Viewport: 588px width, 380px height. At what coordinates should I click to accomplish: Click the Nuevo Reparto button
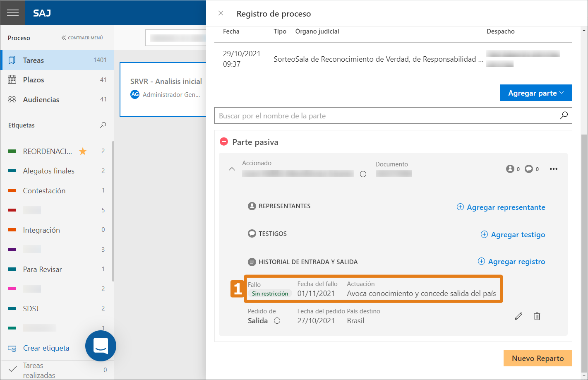[538, 358]
